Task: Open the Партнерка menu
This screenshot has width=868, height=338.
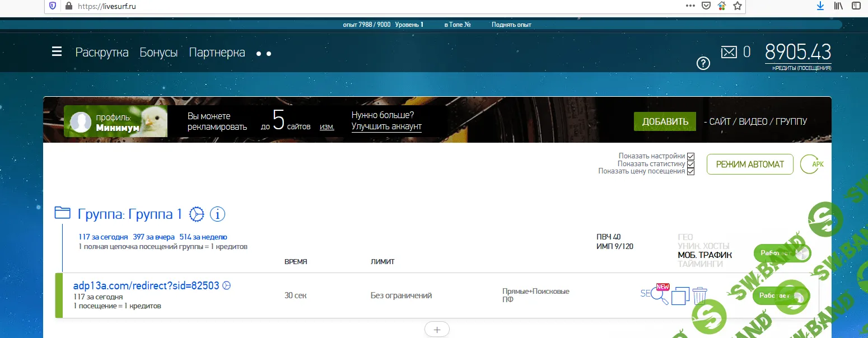Action: 217,53
